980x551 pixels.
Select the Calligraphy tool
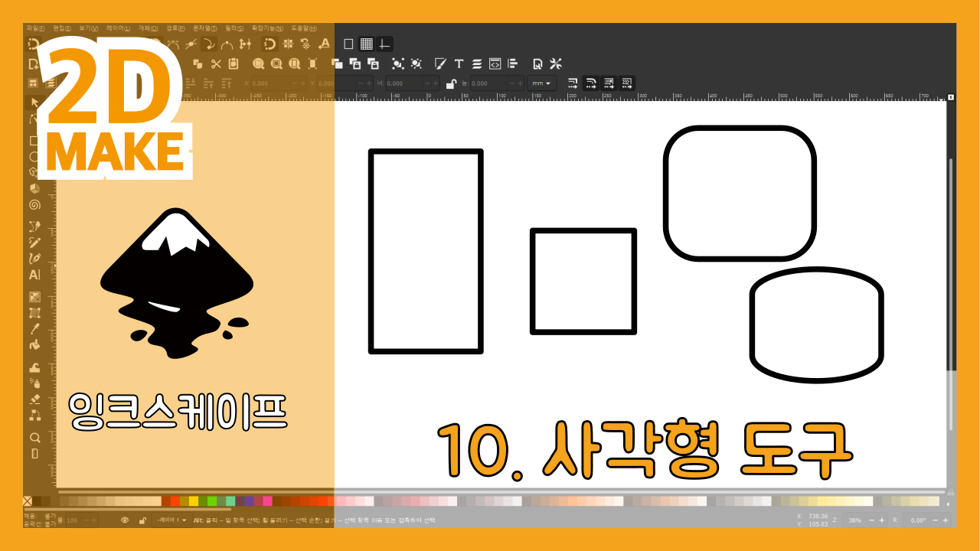point(34,258)
